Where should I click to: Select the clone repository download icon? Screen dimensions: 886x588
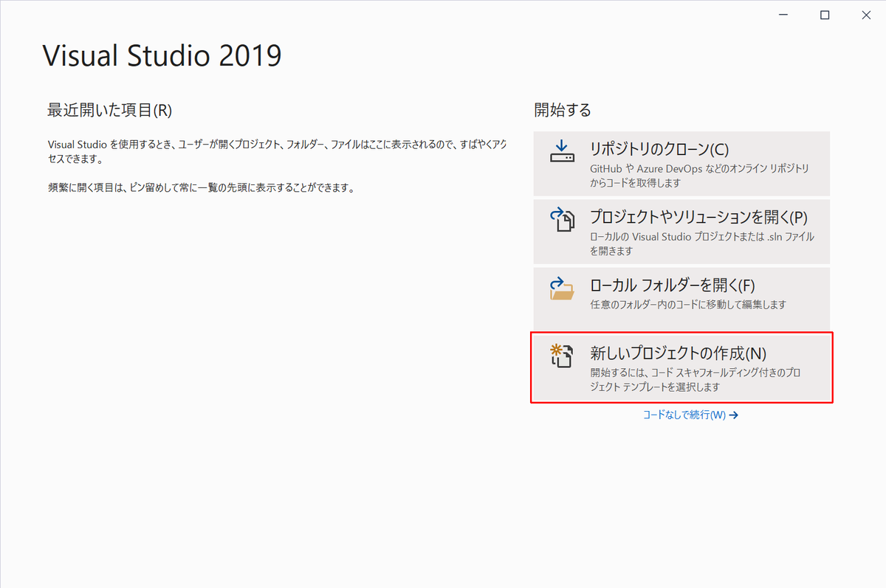pos(562,149)
